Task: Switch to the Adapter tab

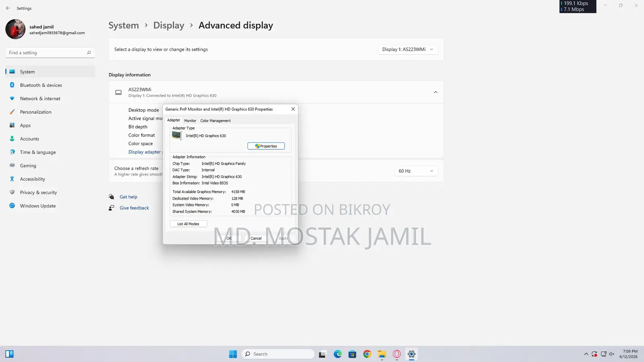Action: [173, 120]
